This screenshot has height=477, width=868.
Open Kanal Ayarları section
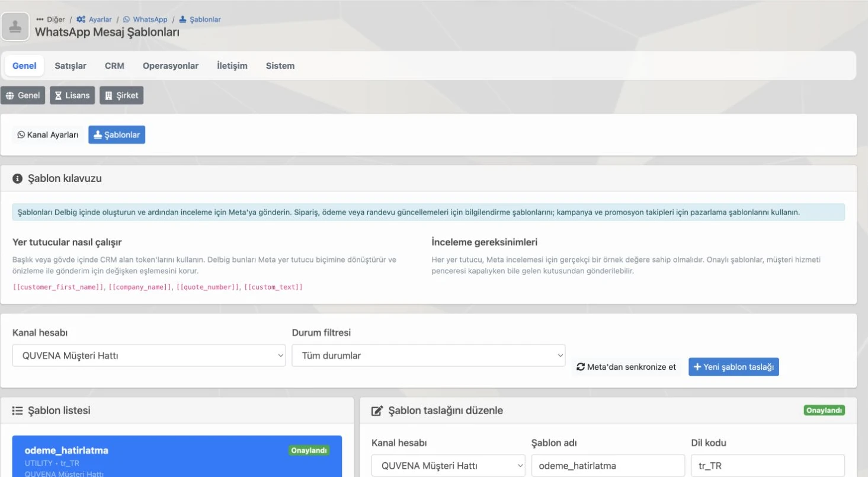tap(48, 135)
